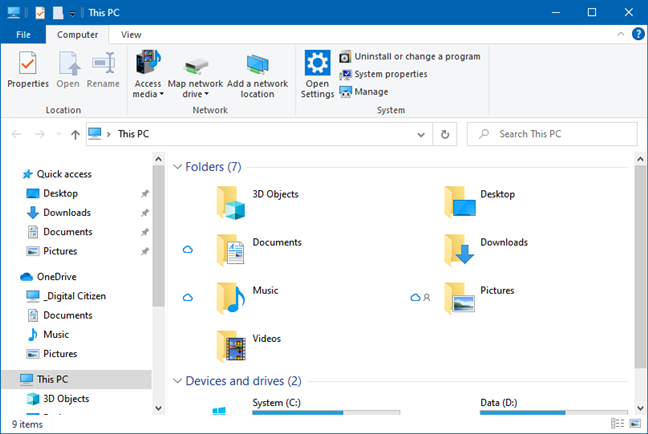Open the File menu tab

(23, 35)
